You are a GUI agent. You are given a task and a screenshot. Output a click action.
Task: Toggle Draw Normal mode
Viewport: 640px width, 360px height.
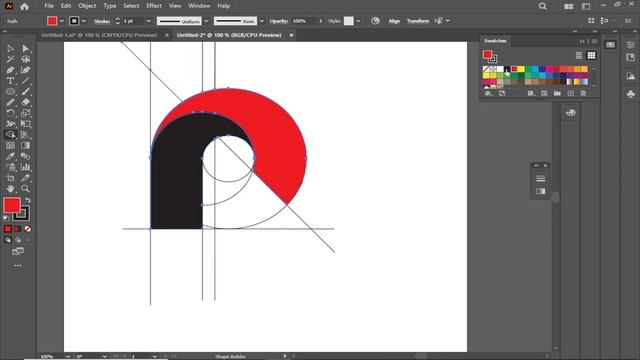(8, 240)
